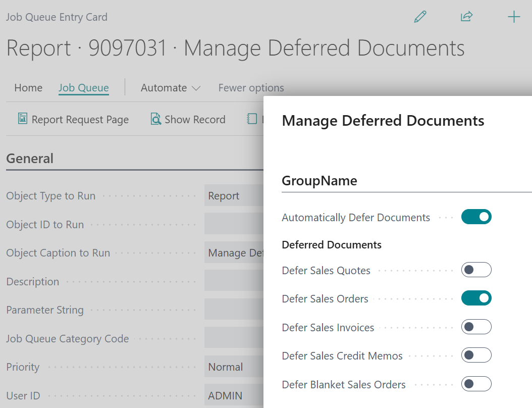Collapse the GroupName section
532x408 pixels.
click(x=320, y=180)
